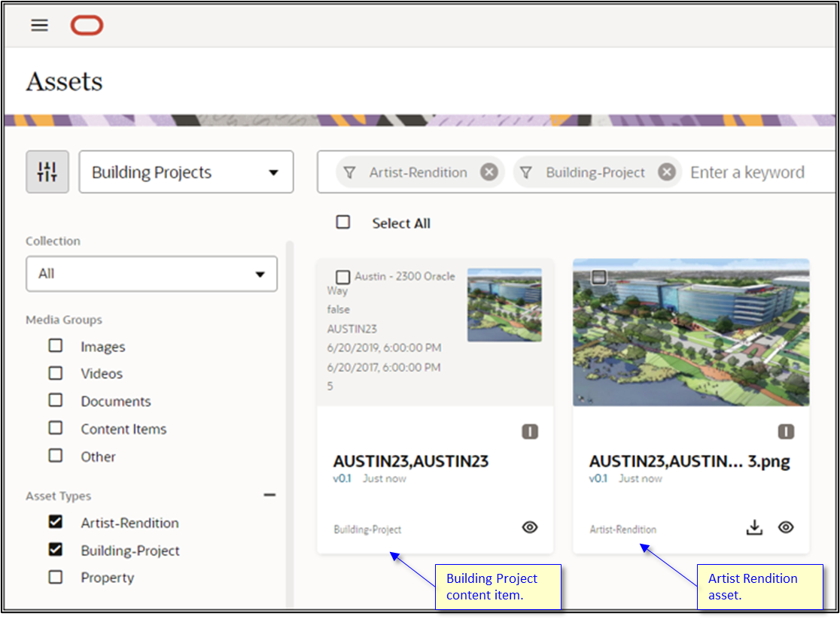Open info for the Artist-Rendition asset card

coord(786,431)
